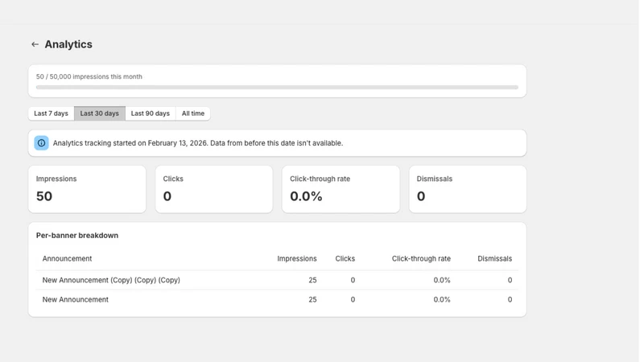Screen dimensions: 644x362
Task: Click the Analytics page heading
Action: (x=68, y=44)
